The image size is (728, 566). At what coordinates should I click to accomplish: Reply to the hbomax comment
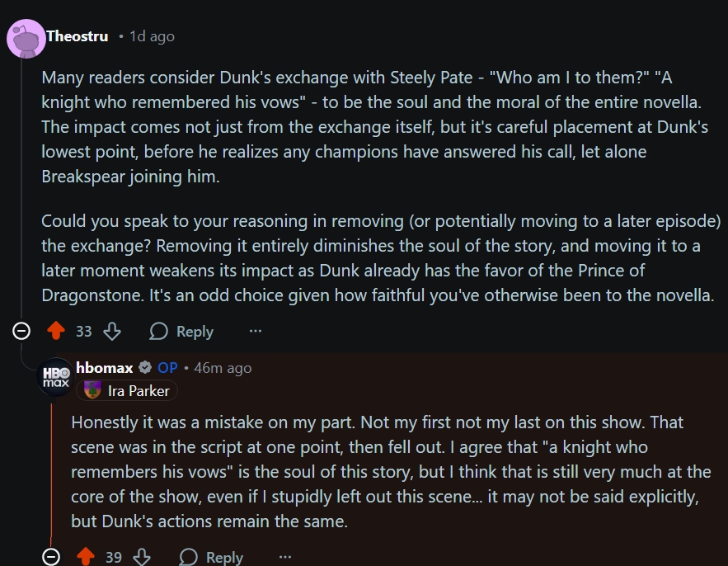point(211,558)
